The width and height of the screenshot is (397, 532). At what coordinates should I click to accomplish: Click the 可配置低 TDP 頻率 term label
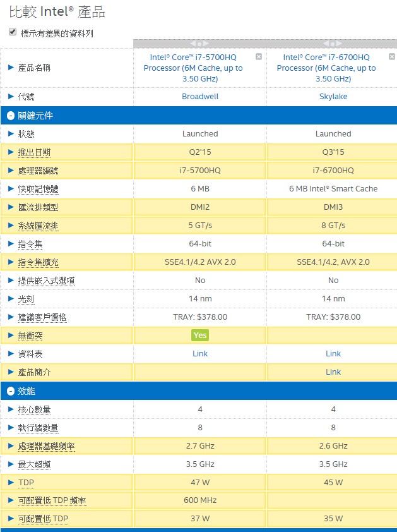[52, 501]
